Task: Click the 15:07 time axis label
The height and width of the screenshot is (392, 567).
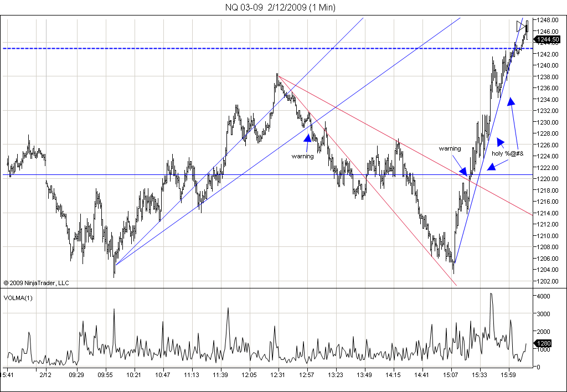Action: click(x=451, y=375)
